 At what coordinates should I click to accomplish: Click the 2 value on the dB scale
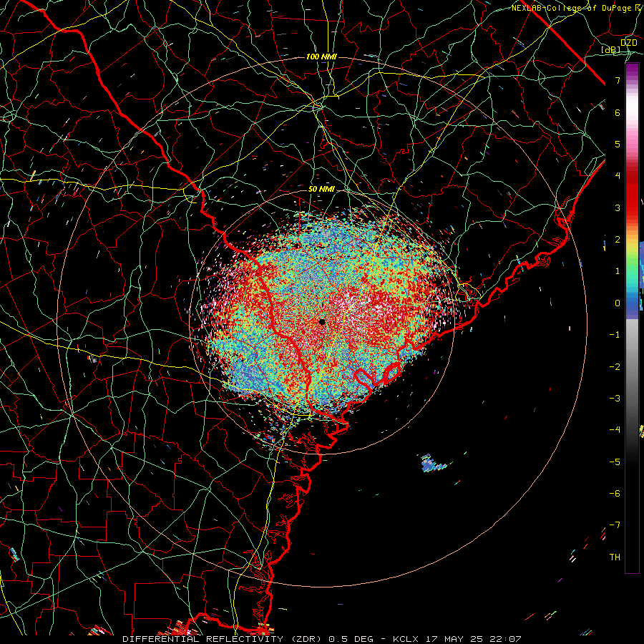pos(618,240)
